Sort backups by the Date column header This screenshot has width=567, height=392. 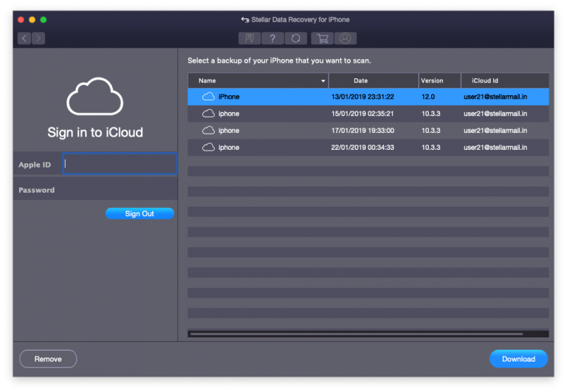[x=374, y=80]
